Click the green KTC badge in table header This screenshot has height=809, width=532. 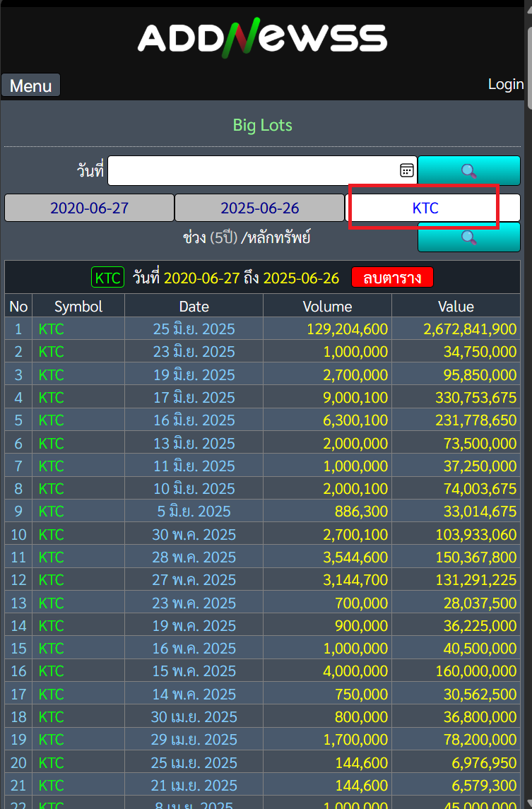(107, 278)
